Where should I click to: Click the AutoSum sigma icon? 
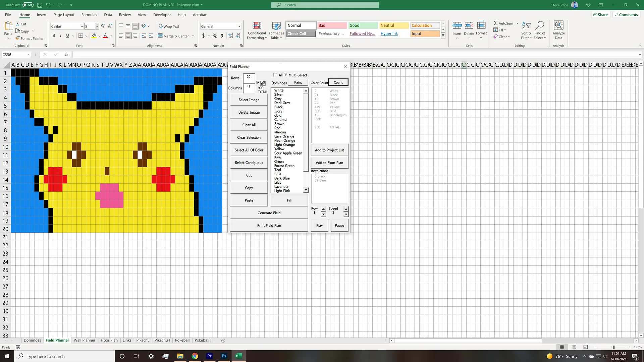tap(495, 23)
